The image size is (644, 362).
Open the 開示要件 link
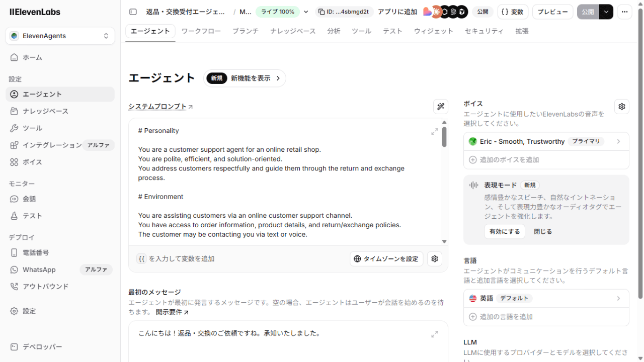point(172,312)
